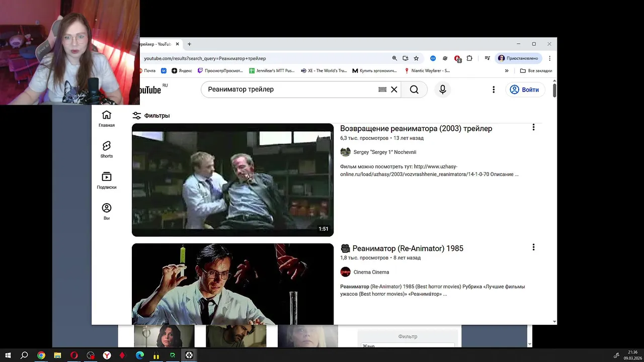Screen dimensions: 644x362
Task: Open options menu for Реаниматор (Re-Animator) 1985 video
Action: point(533,247)
